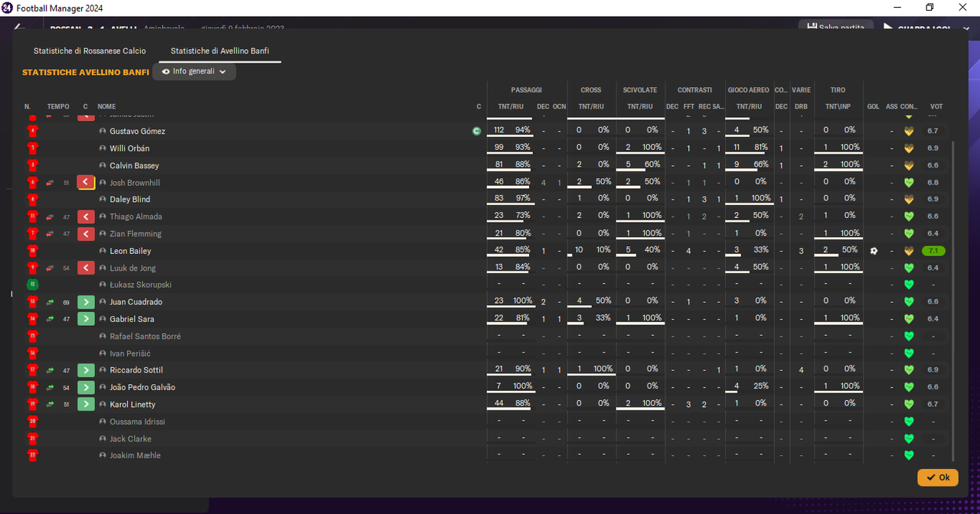
Task: Confirm with the Ok button
Action: tap(938, 477)
